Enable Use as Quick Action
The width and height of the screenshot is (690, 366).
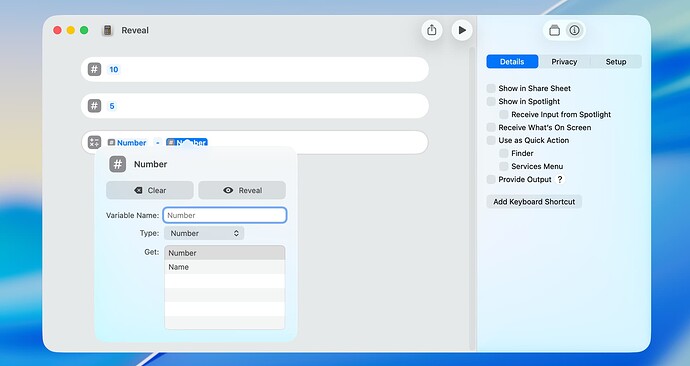click(491, 140)
